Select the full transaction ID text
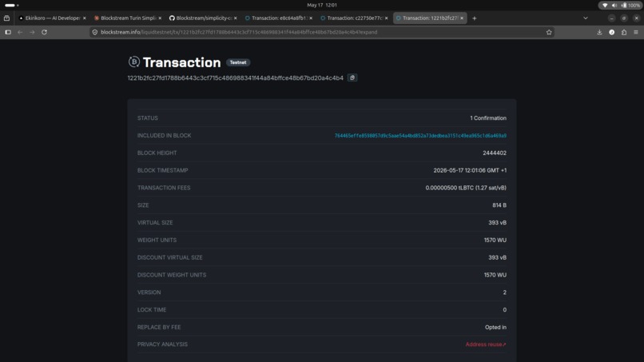644x362 pixels. [236, 78]
